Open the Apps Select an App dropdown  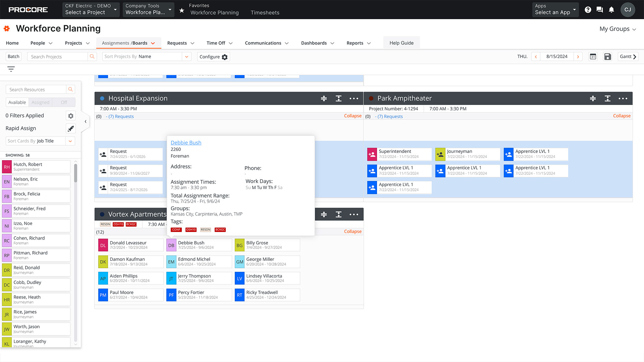point(555,9)
